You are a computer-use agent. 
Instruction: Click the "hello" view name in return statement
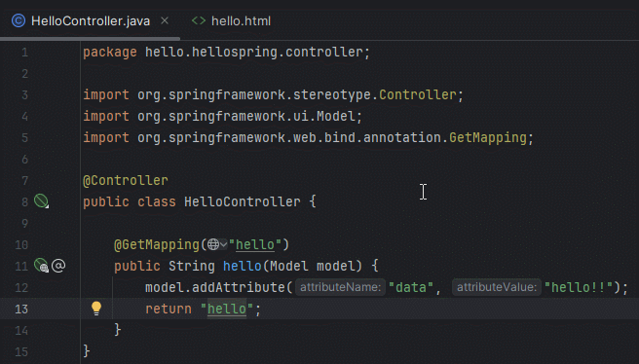click(227, 309)
